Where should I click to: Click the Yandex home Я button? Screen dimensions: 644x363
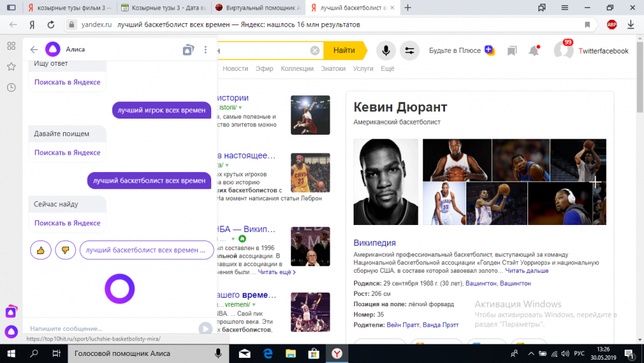32,25
